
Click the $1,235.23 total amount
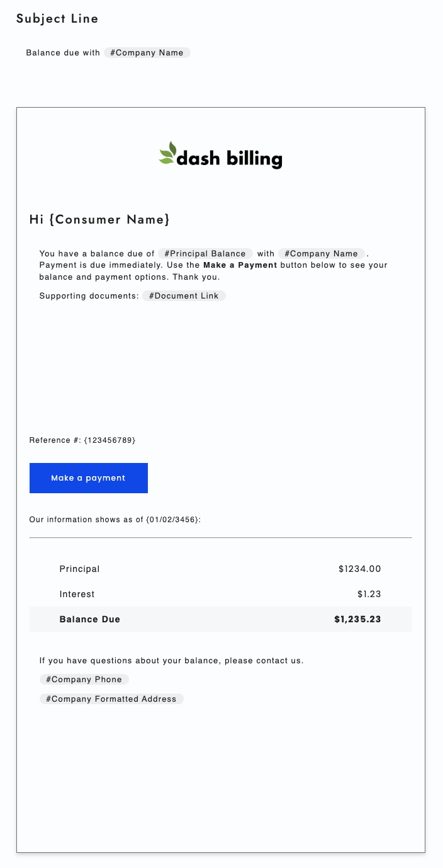coord(357,619)
